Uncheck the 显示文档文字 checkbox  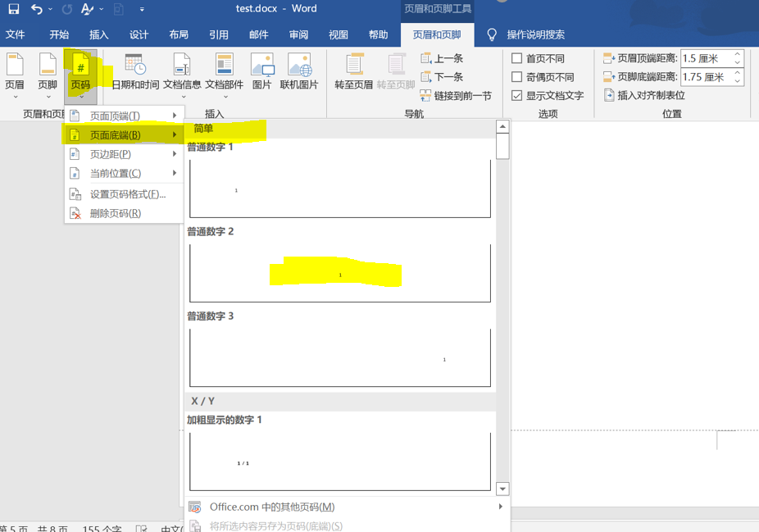517,95
